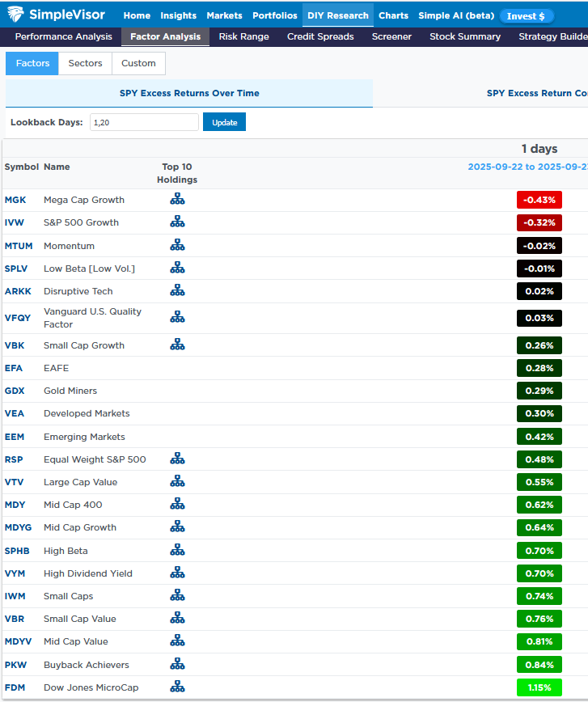Select the Custom tab
Image resolution: width=588 pixels, height=702 pixels.
pyautogui.click(x=138, y=63)
